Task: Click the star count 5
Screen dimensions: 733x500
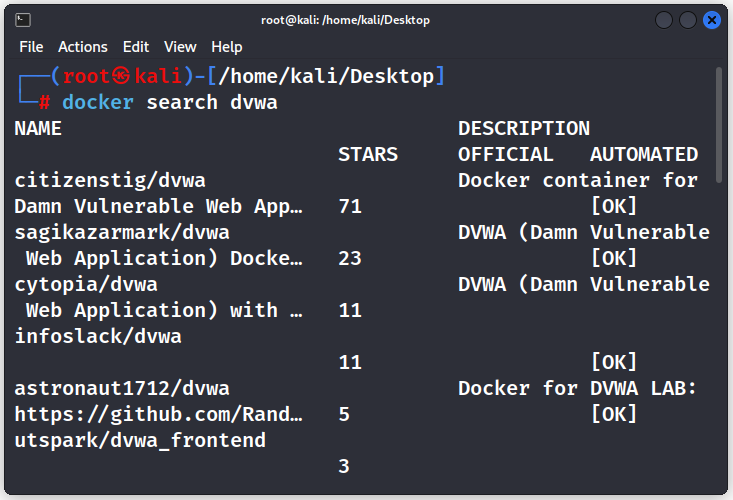Action: tap(344, 414)
